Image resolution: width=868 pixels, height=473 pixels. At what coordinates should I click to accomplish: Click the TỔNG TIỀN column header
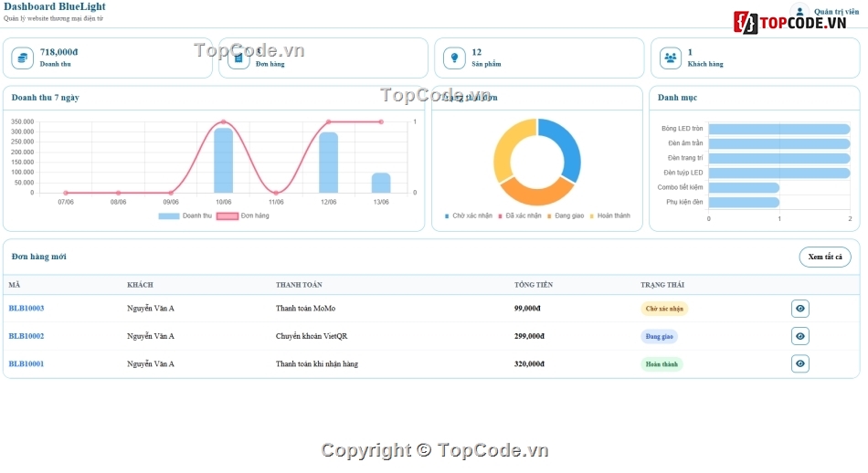click(534, 285)
